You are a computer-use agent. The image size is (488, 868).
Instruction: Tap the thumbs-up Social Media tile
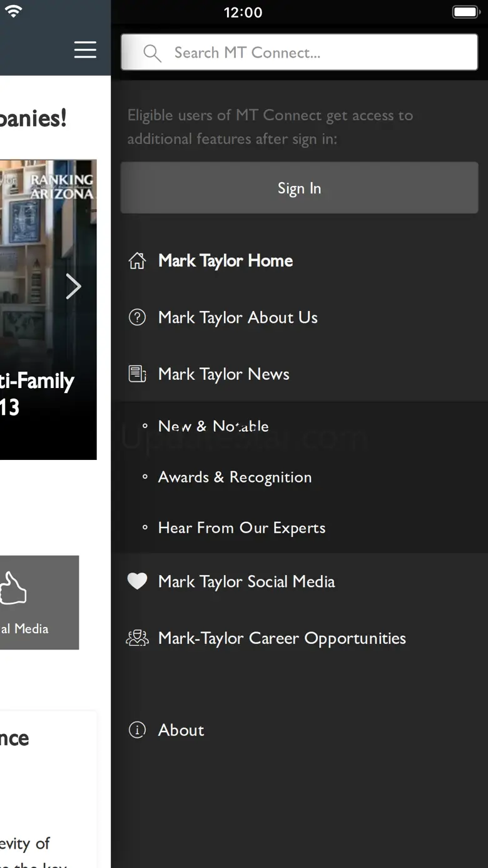point(38,602)
